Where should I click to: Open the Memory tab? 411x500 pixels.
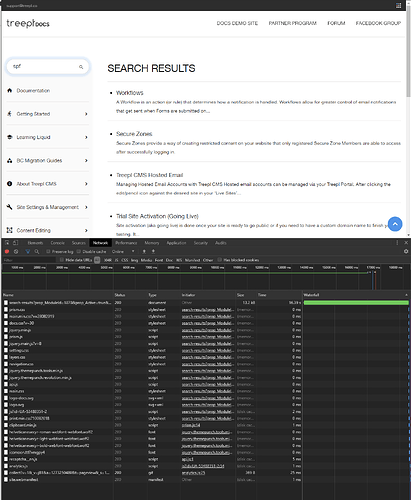(x=152, y=243)
